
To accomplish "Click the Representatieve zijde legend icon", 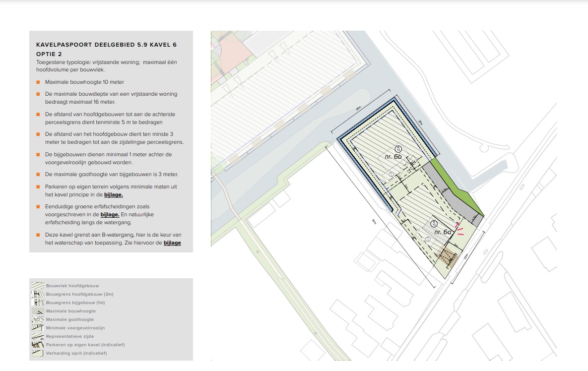I will (38, 336).
